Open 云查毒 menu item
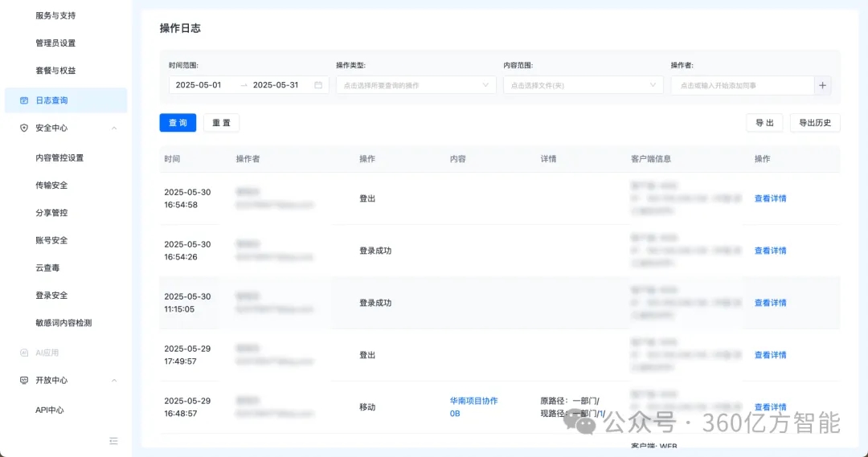868x457 pixels. [x=47, y=267]
